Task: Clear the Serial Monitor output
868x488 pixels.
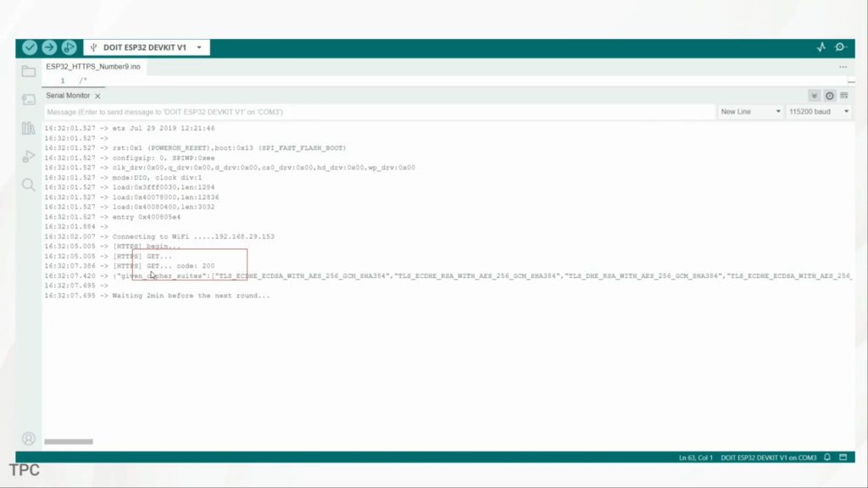Action: point(843,96)
